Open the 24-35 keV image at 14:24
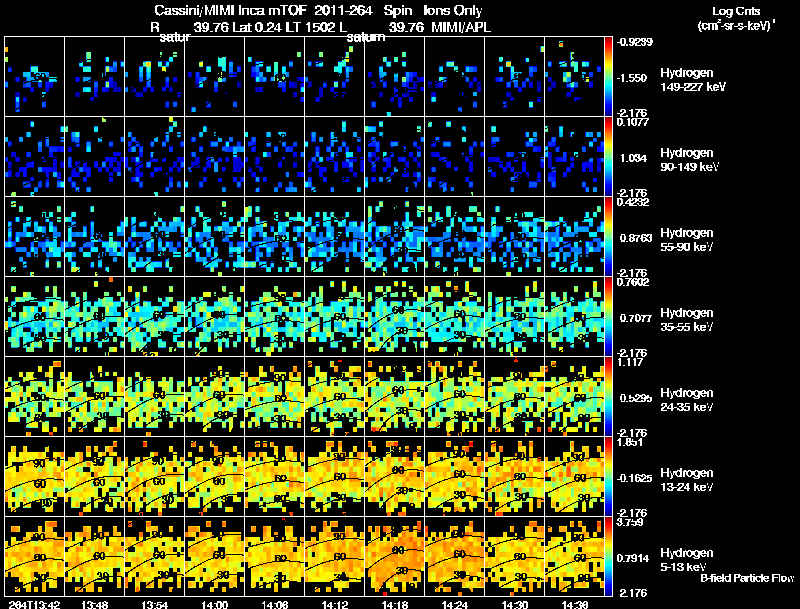800x609 pixels. (x=455, y=397)
